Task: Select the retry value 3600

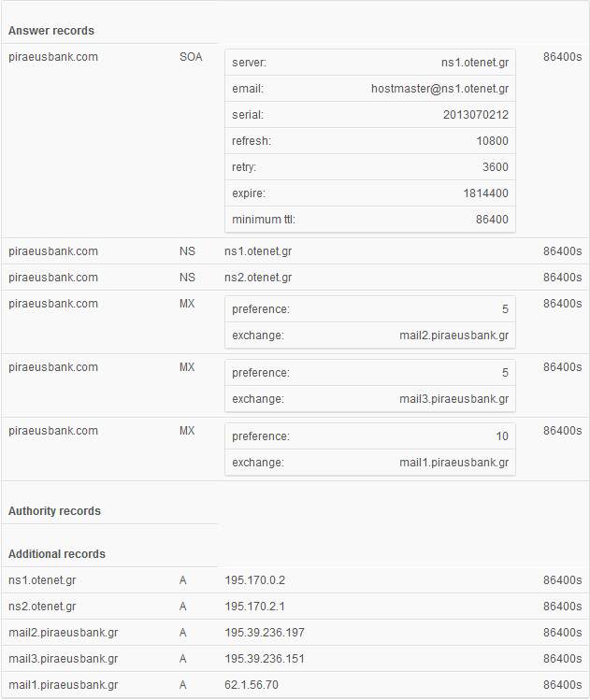Action: 496,167
